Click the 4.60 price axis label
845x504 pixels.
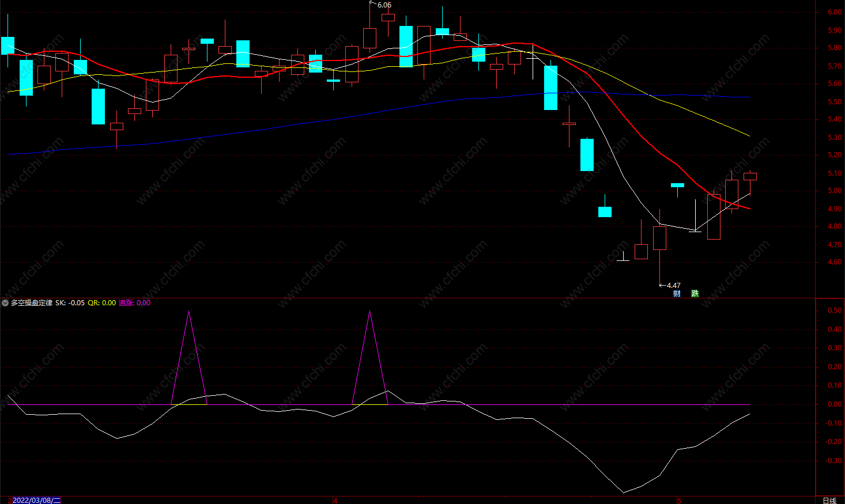tap(834, 262)
